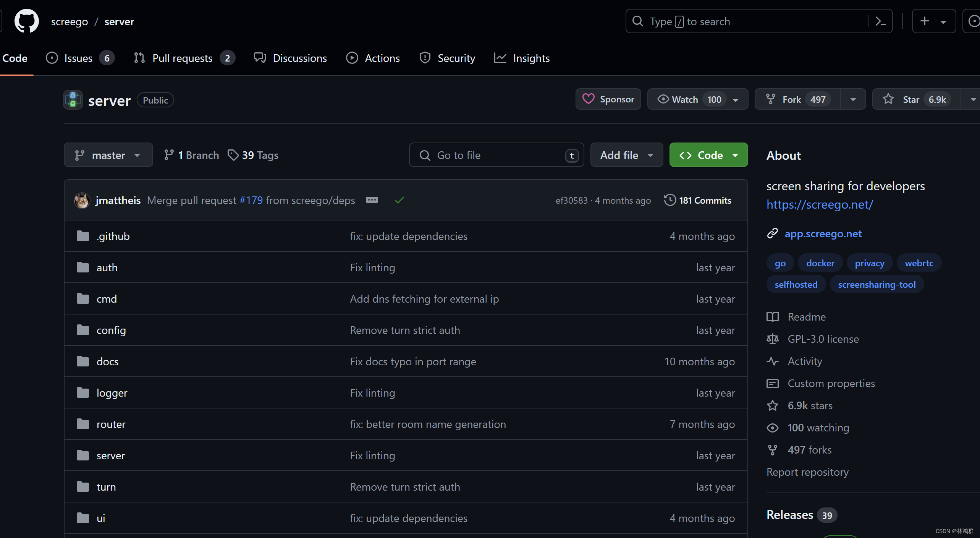Switch to the Code tab
This screenshot has width=980, height=538.
click(15, 58)
